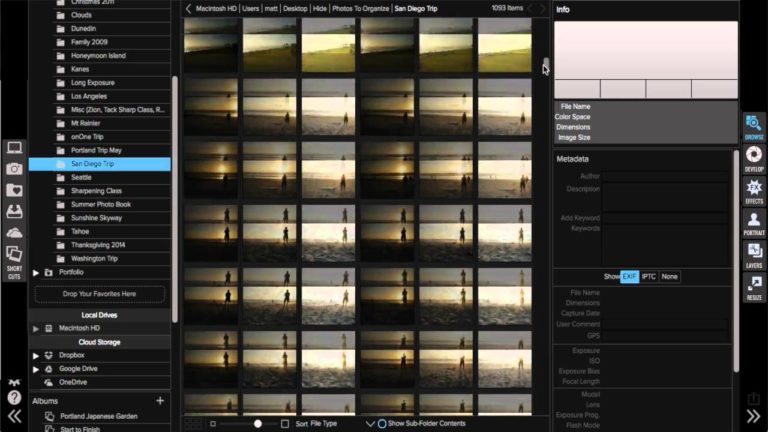Expand the Macintosh HD drive
Viewport: 768px width, 432px height.
click(36, 329)
